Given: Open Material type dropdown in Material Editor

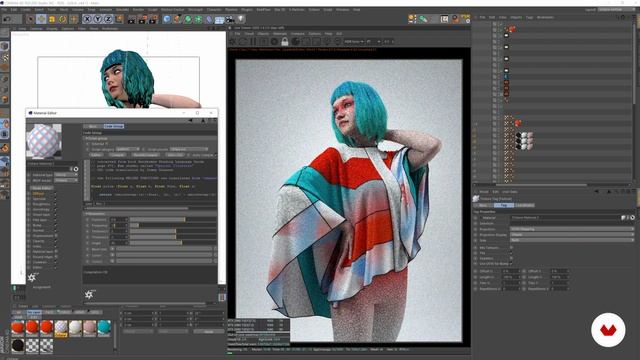Looking at the screenshot, I should tap(66, 175).
